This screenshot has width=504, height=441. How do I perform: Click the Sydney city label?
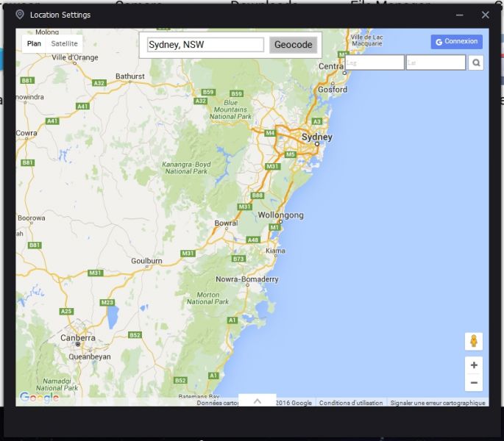pyautogui.click(x=316, y=137)
